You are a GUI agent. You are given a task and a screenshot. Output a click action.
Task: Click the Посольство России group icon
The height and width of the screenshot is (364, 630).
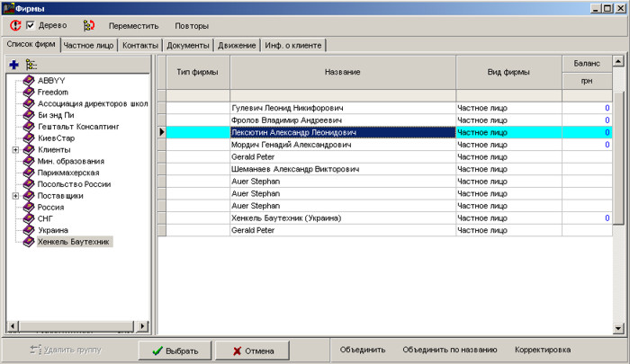pos(29,184)
